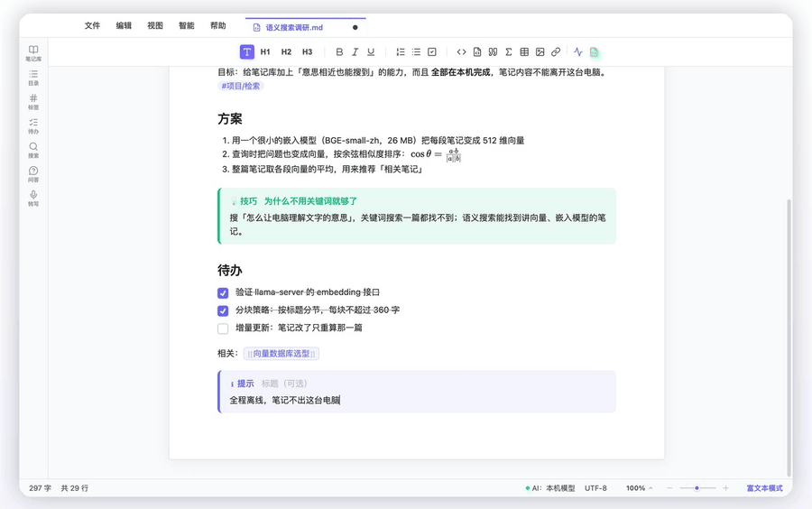Image resolution: width=812 pixels, height=509 pixels.
Task: Insert a task checkbox list from toolbar
Action: coord(432,51)
